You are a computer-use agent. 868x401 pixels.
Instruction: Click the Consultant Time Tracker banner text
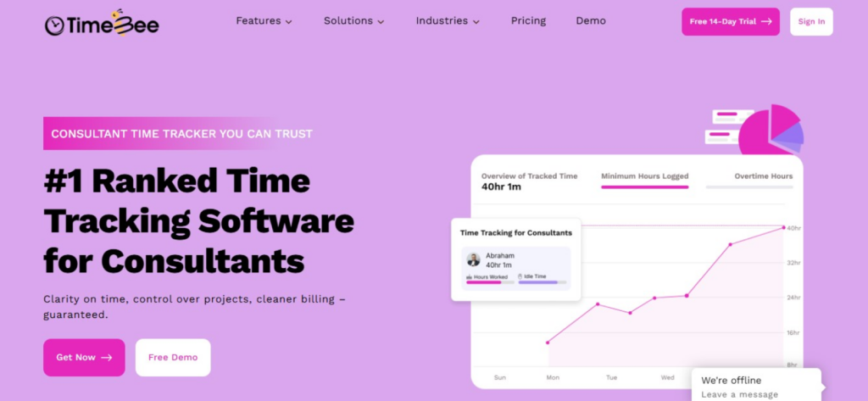tap(181, 133)
